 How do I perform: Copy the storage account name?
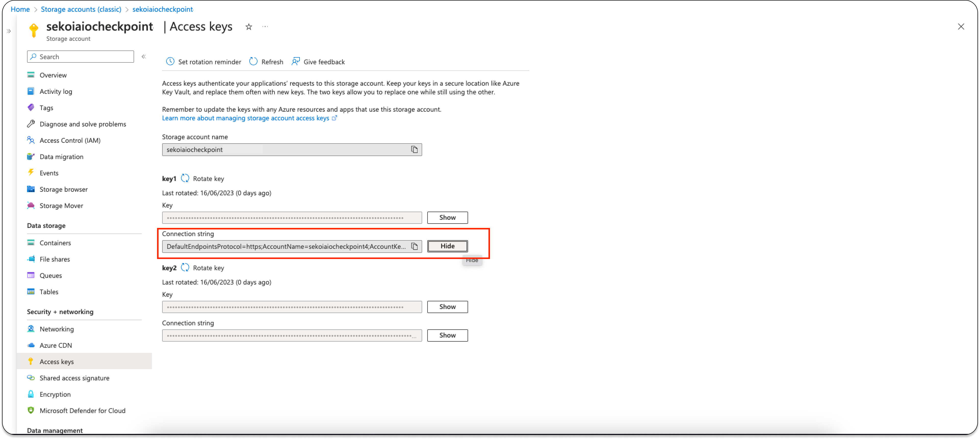[414, 149]
